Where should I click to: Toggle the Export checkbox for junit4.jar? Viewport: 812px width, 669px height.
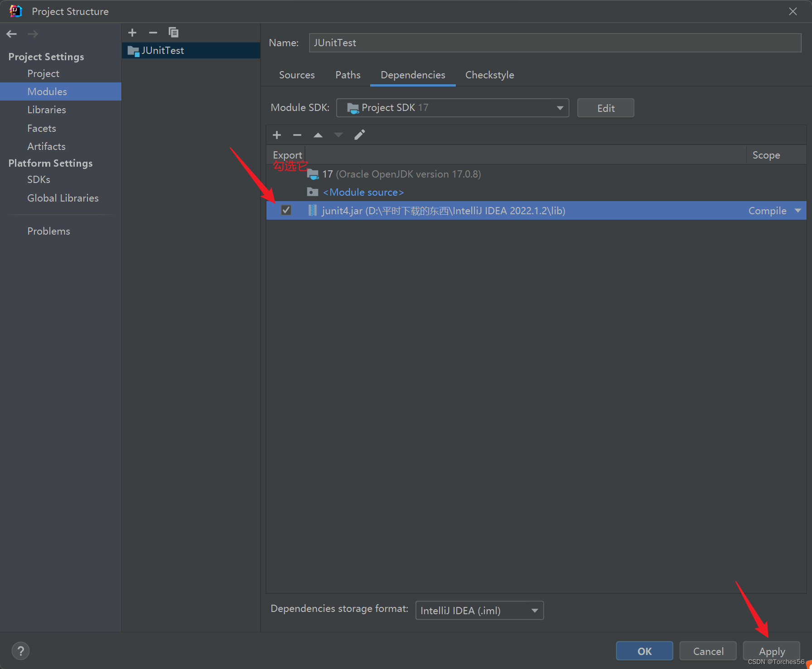tap(286, 210)
